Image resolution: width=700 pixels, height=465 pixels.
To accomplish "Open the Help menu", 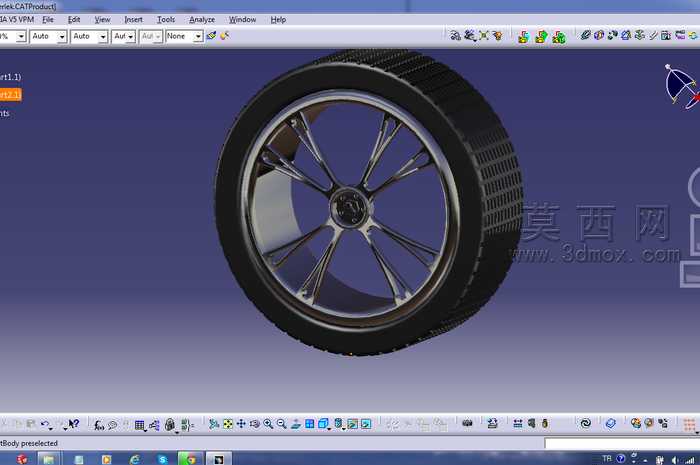I will (278, 20).
